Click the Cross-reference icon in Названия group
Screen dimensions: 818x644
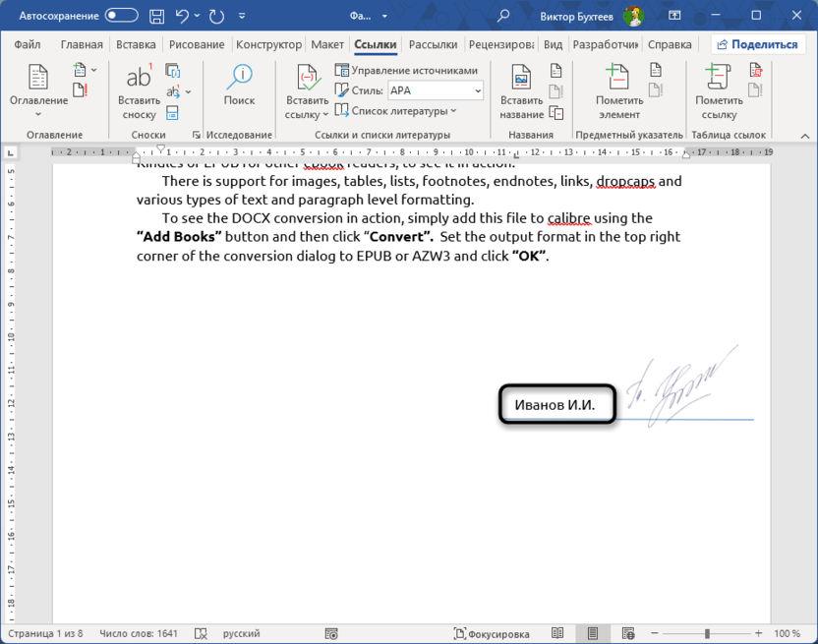coord(556,112)
